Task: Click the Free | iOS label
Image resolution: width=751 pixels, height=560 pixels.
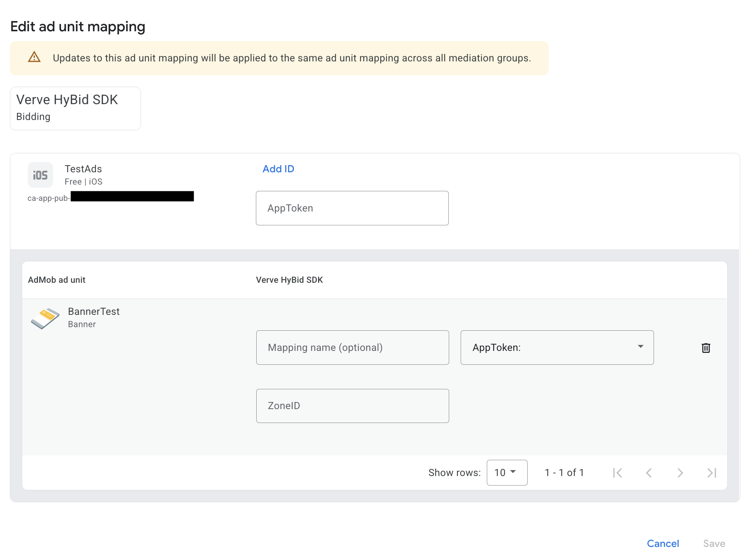Action: [84, 181]
